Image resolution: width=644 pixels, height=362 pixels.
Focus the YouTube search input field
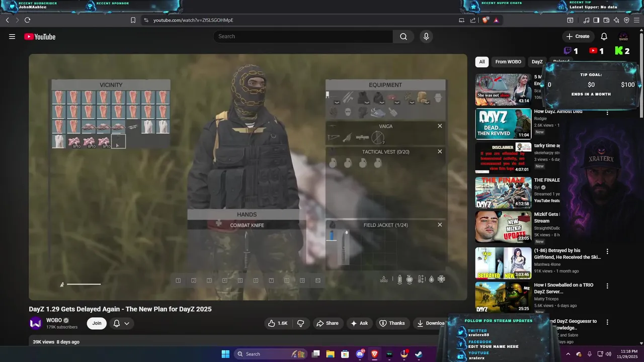coord(303,36)
